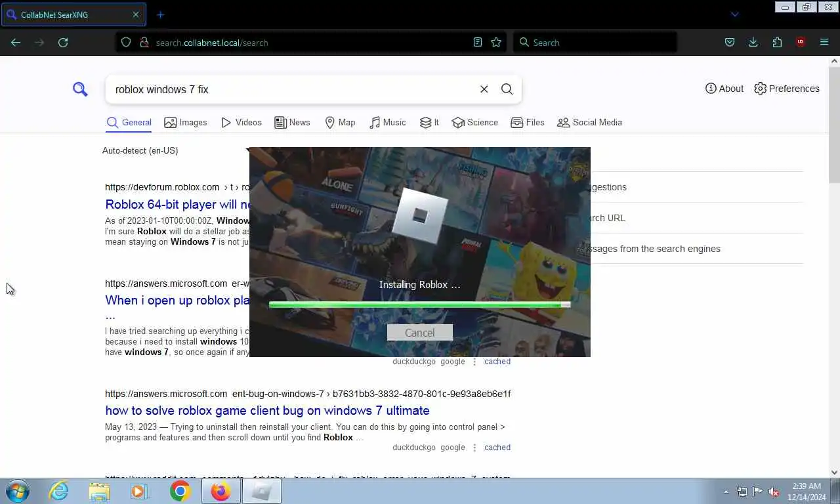Image resolution: width=840 pixels, height=504 pixels.
Task: Submit search with magnifier button
Action: (507, 89)
